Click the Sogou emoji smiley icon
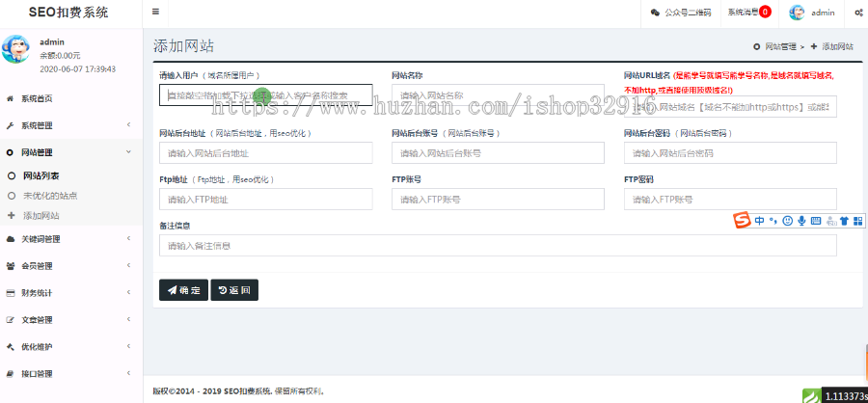Screen dimensions: 868x403 point(787,221)
